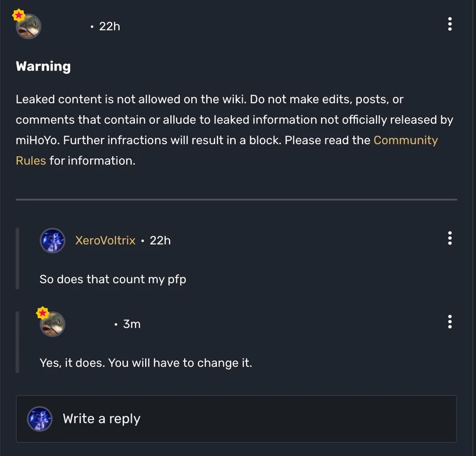
Task: Click the reply "Yes, it does. You will have to change it."
Action: pyautogui.click(x=146, y=363)
